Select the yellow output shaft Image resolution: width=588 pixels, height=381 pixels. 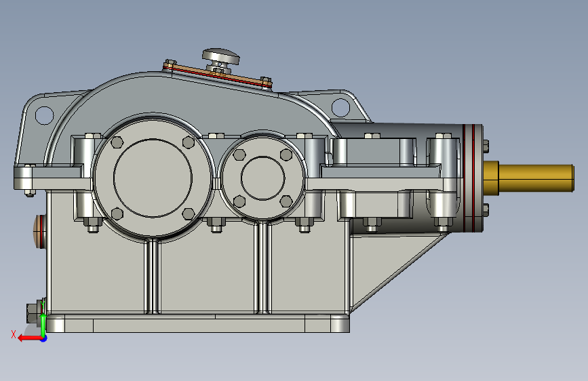click(529, 179)
